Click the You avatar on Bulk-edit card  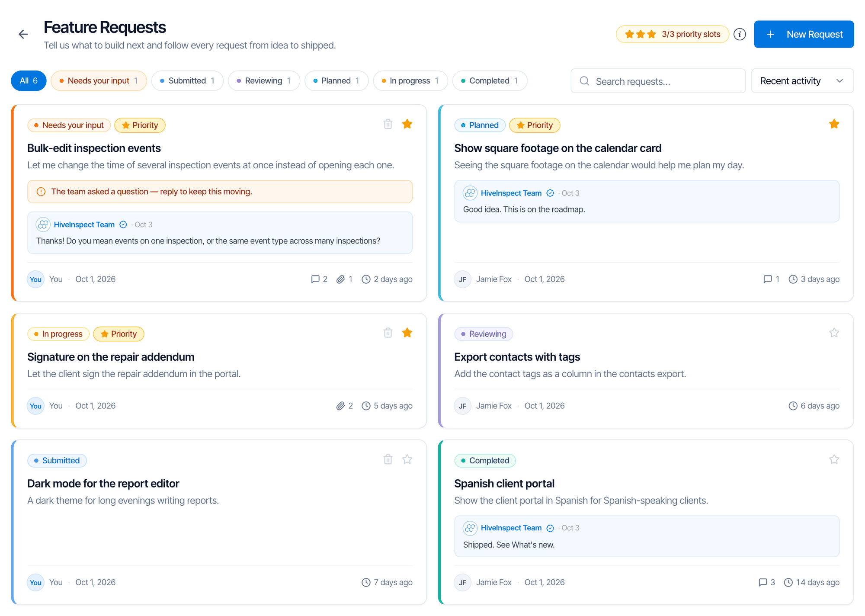click(35, 279)
